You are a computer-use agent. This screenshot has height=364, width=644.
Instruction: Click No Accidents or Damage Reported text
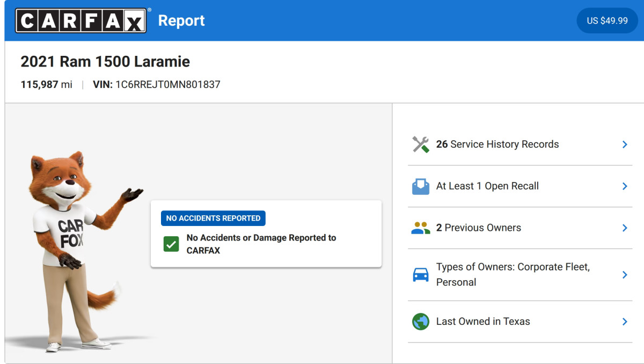261,244
